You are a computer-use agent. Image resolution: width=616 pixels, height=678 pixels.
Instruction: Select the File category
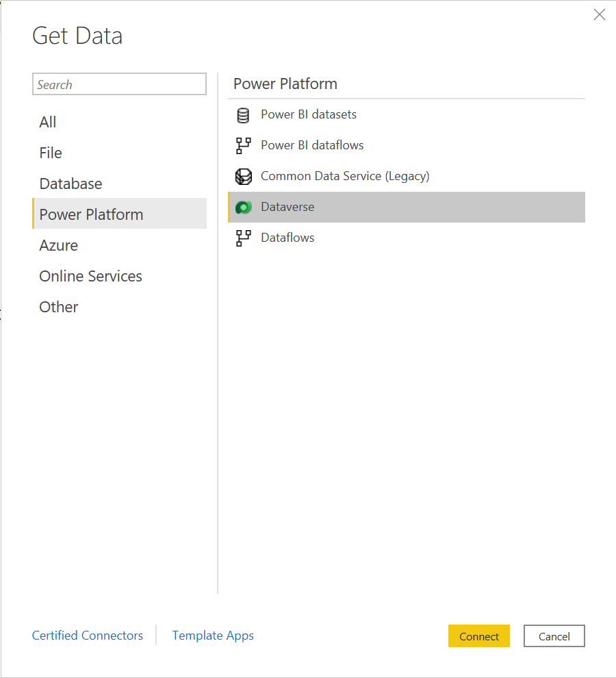coord(50,153)
